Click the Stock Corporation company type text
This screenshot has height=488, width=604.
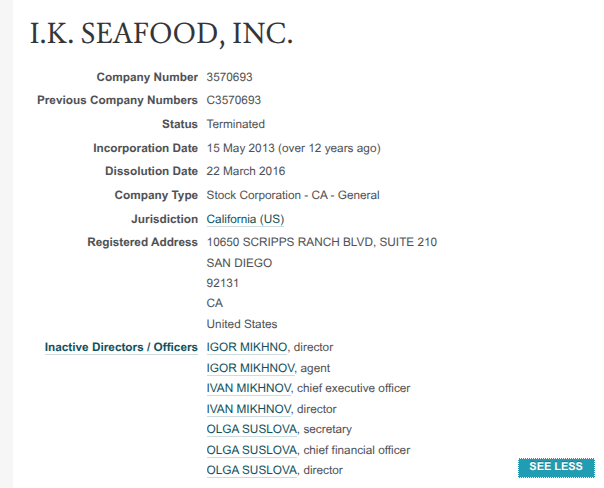pyautogui.click(x=292, y=195)
